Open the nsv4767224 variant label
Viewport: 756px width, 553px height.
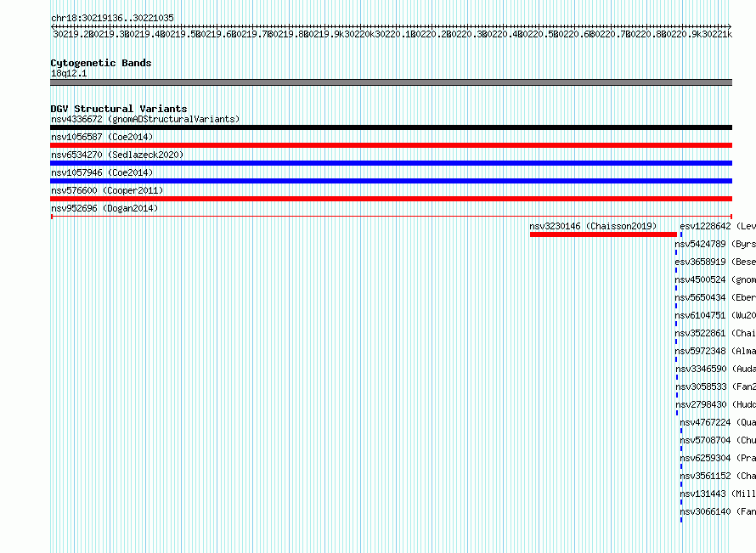pos(718,422)
